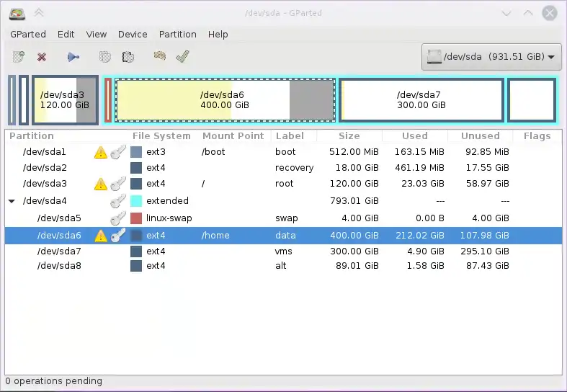Open the GParted menu
567x392 pixels.
pos(28,35)
